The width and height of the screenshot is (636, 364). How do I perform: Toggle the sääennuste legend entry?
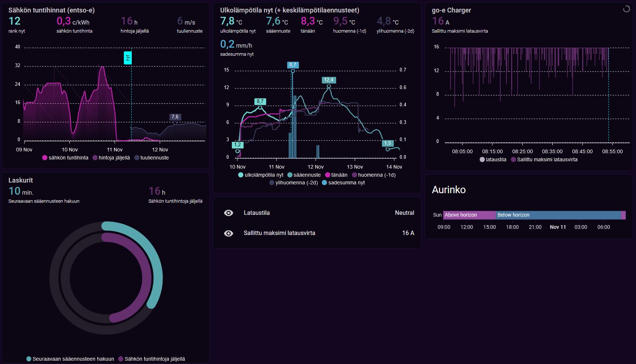(x=304, y=175)
